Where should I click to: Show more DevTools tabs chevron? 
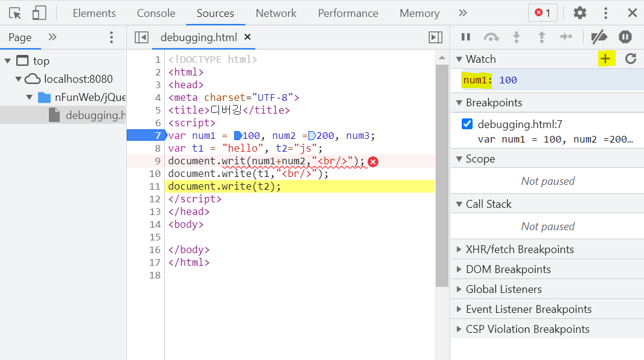click(463, 13)
